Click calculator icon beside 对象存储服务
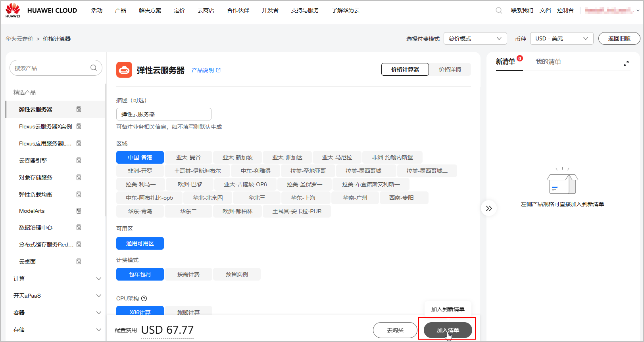Image resolution: width=644 pixels, height=342 pixels. (79, 178)
